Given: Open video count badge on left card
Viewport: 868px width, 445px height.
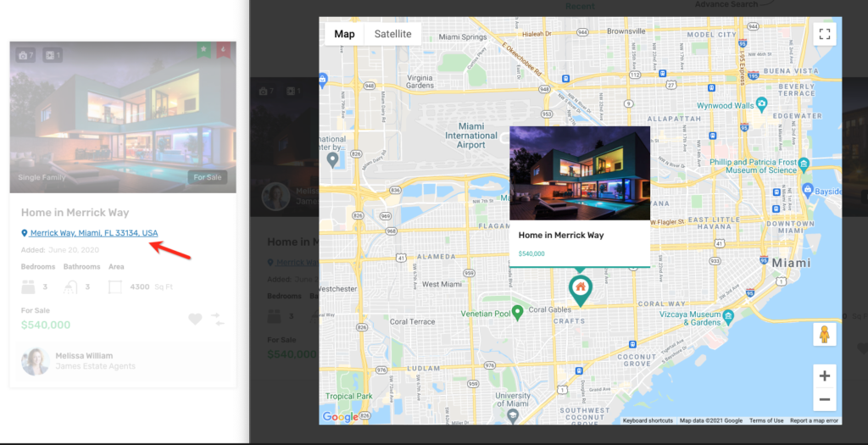Looking at the screenshot, I should tap(53, 55).
